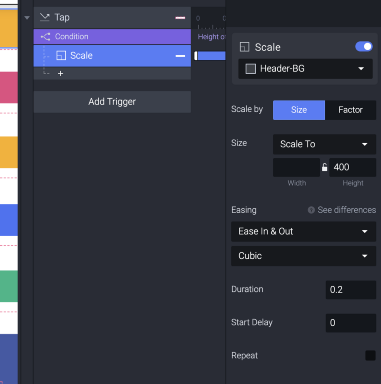Remove the Tap trigger with minus
Viewport: 381px width, 384px height.
point(180,18)
